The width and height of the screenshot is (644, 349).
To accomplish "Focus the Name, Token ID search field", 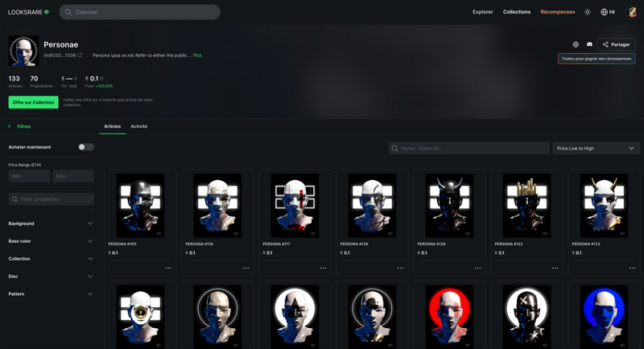I will [469, 148].
